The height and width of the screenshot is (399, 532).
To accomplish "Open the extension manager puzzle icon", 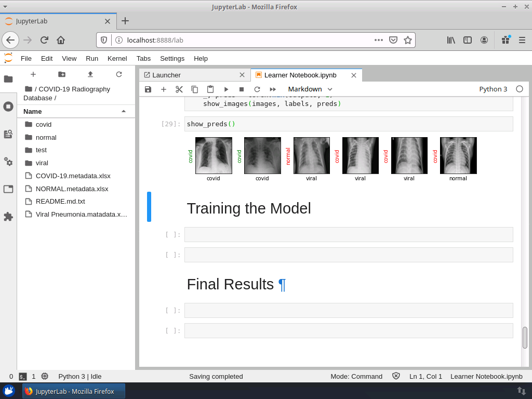I will tap(8, 217).
